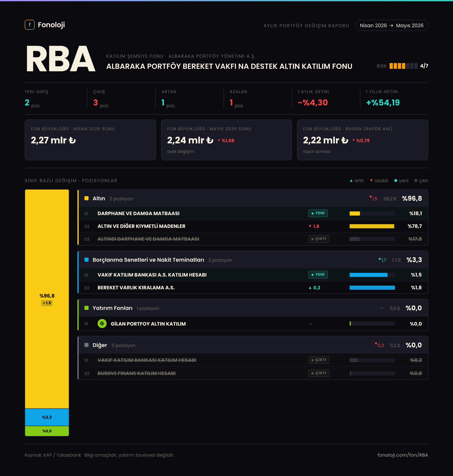Viewport: 453px width, 476px height.
Task: Click the blue Borçlanma Senetleri category square
Action: pos(86,260)
